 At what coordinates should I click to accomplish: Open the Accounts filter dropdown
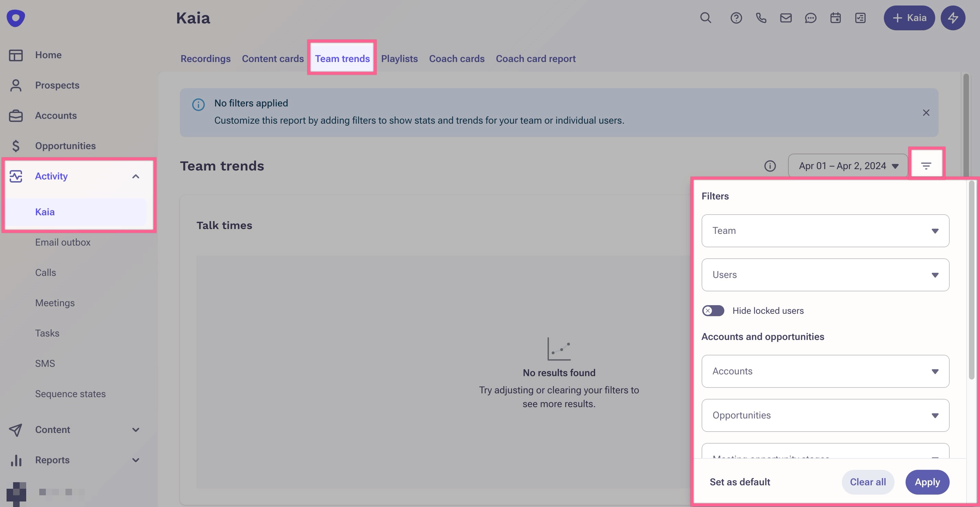tap(825, 371)
